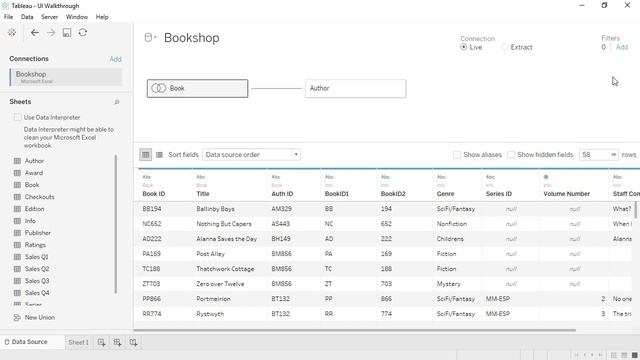Click the horizontal scrollbar under the data grid

point(355,330)
